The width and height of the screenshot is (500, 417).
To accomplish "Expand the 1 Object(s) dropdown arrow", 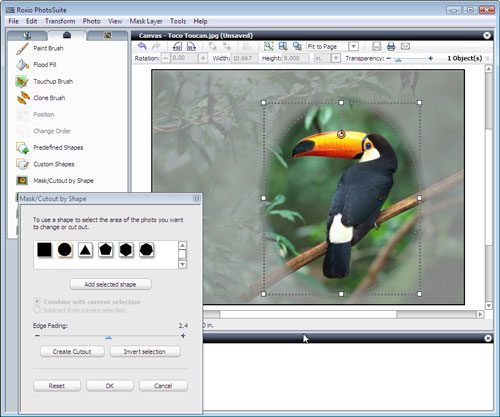I will click(x=488, y=58).
